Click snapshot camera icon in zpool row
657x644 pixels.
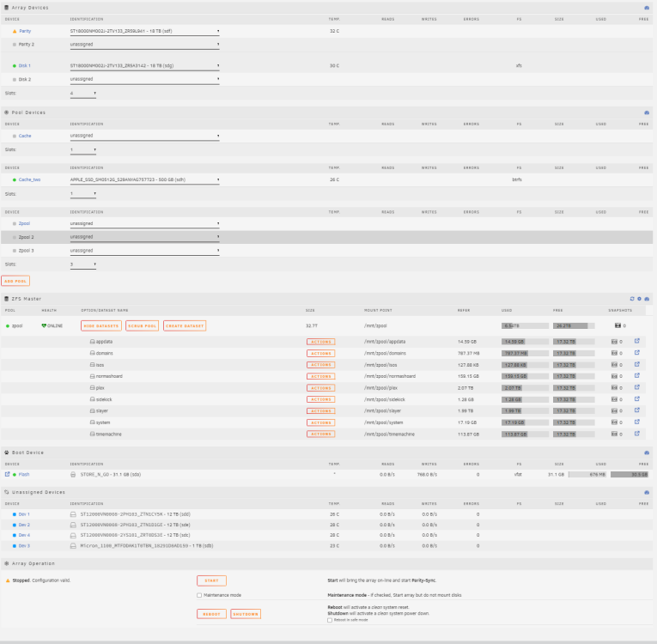617,325
